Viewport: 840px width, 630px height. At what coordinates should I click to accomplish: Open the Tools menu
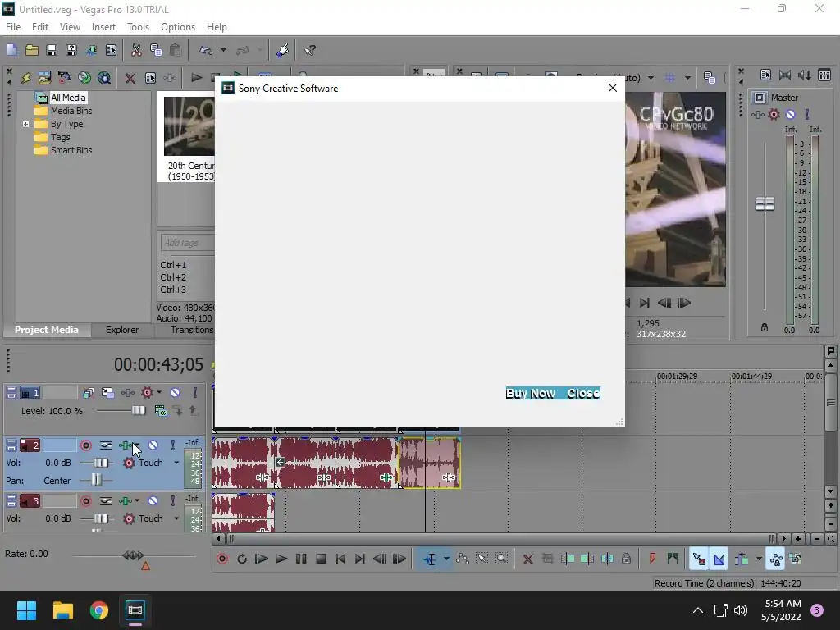pos(138,27)
